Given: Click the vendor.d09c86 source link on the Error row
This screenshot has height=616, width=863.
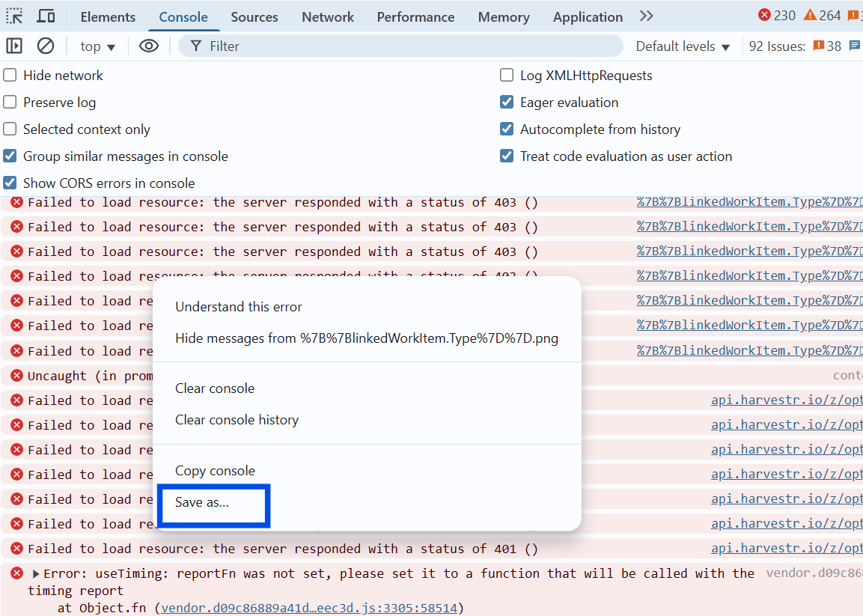Looking at the screenshot, I should [x=814, y=573].
